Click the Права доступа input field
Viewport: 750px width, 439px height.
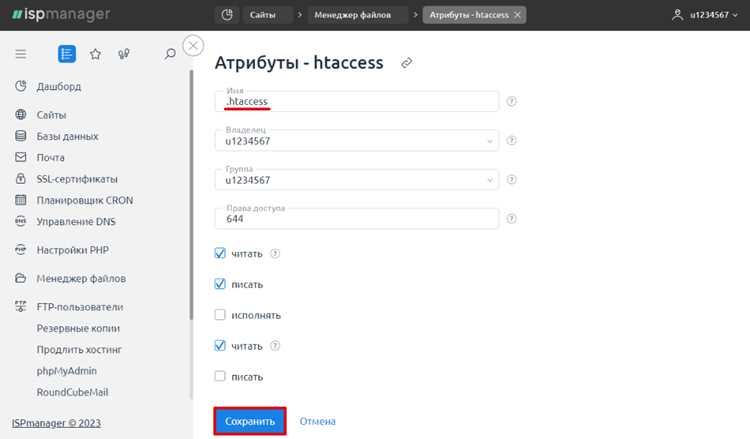(x=357, y=219)
